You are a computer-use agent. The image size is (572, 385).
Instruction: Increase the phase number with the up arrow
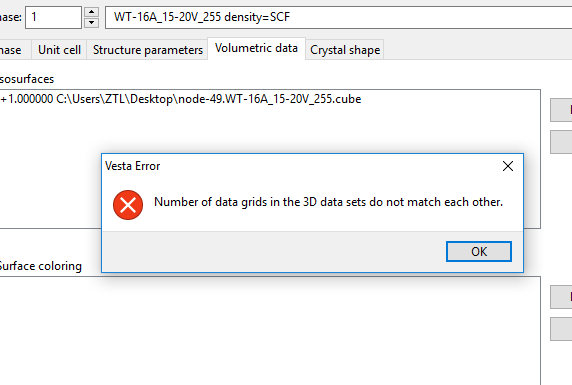91,12
